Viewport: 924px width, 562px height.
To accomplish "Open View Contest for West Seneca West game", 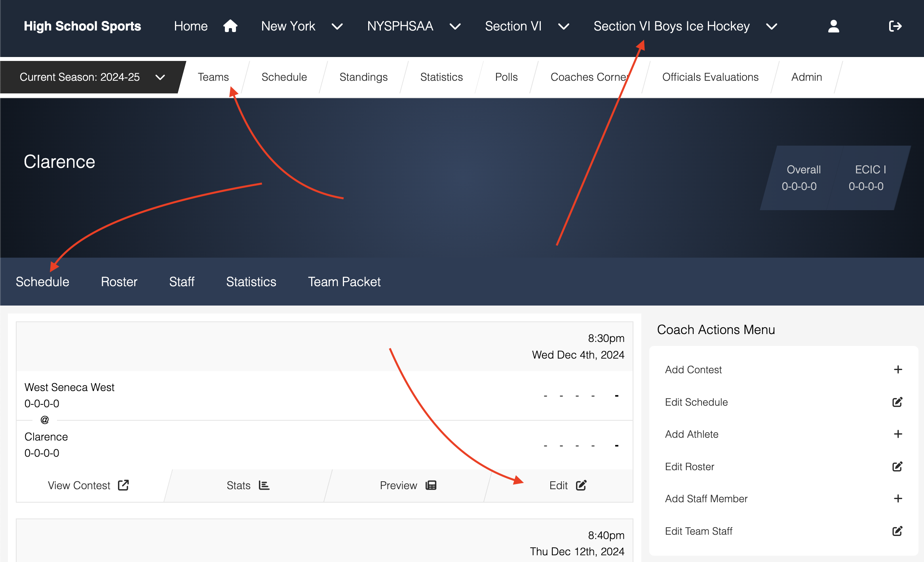I will click(x=88, y=486).
